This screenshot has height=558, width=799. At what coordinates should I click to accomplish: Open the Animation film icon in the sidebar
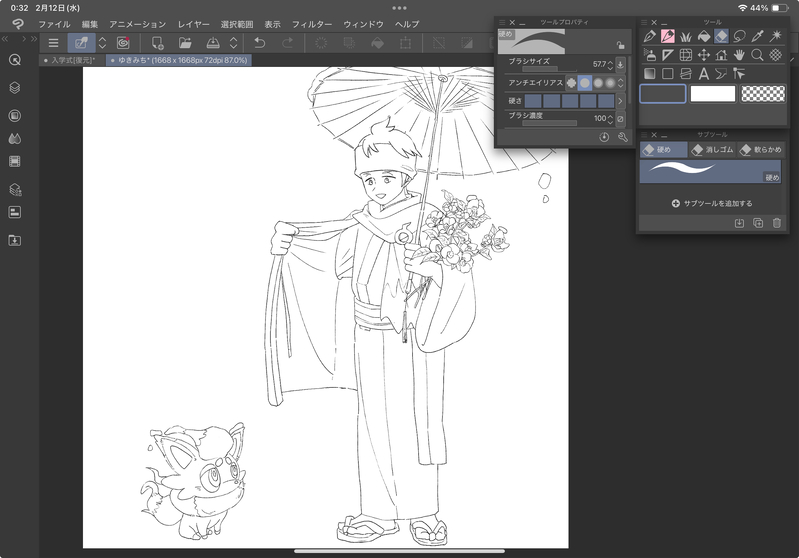click(x=15, y=162)
